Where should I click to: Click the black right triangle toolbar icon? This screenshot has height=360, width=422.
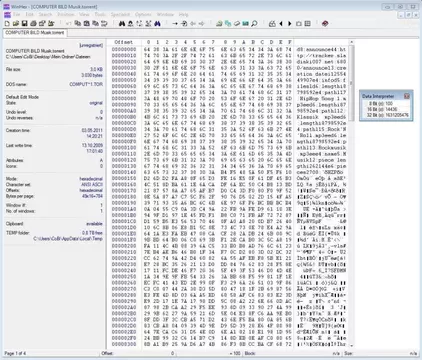click(x=290, y=23)
